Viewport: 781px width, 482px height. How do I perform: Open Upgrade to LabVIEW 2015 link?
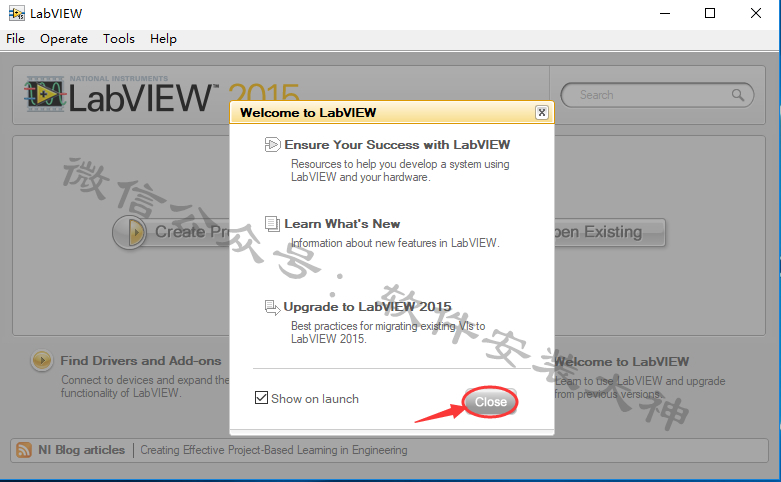(x=368, y=307)
